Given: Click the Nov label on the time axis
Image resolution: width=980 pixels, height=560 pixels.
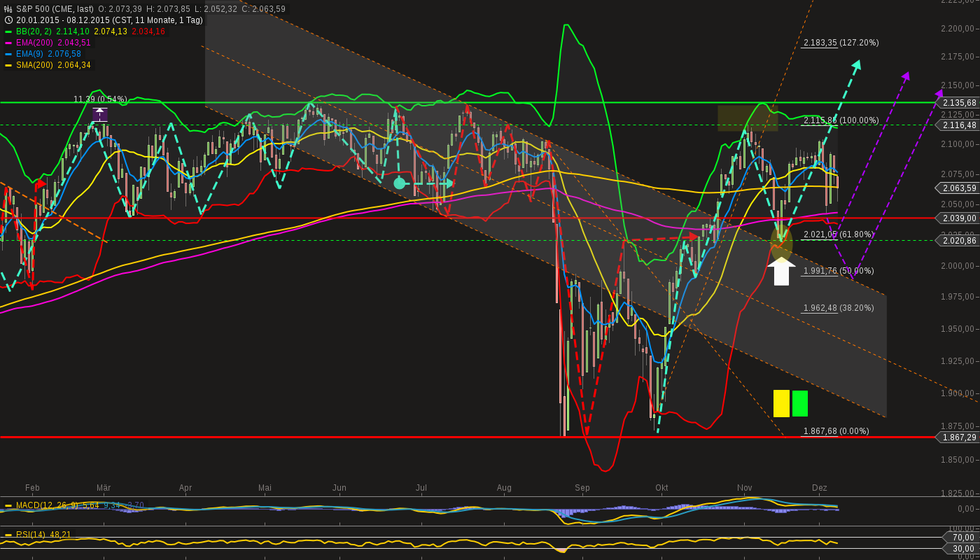Looking at the screenshot, I should click(744, 488).
